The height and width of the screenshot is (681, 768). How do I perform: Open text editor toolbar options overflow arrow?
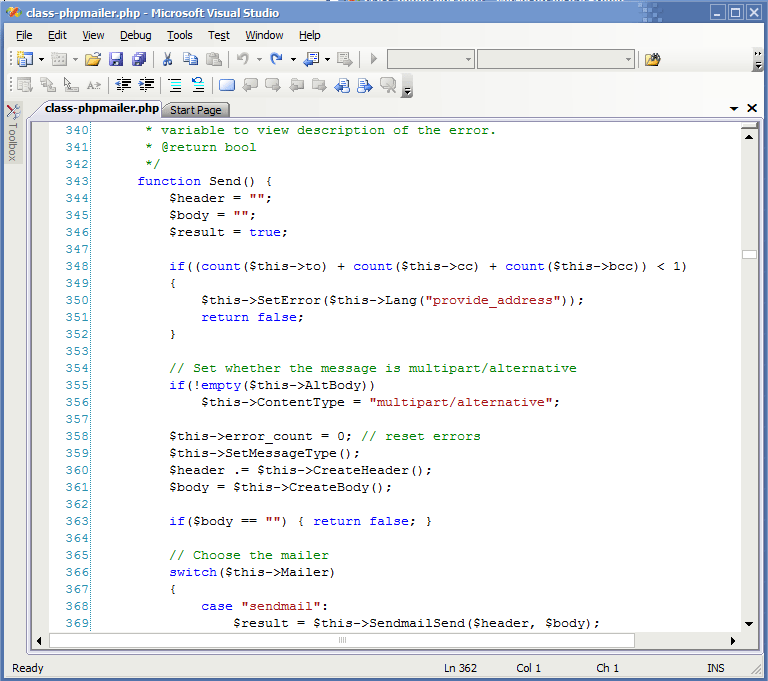click(x=407, y=86)
